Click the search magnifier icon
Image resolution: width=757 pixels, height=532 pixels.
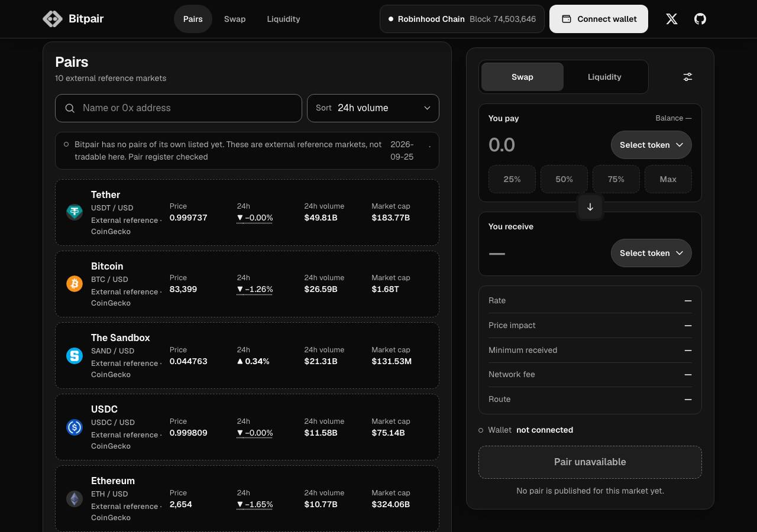pyautogui.click(x=70, y=108)
